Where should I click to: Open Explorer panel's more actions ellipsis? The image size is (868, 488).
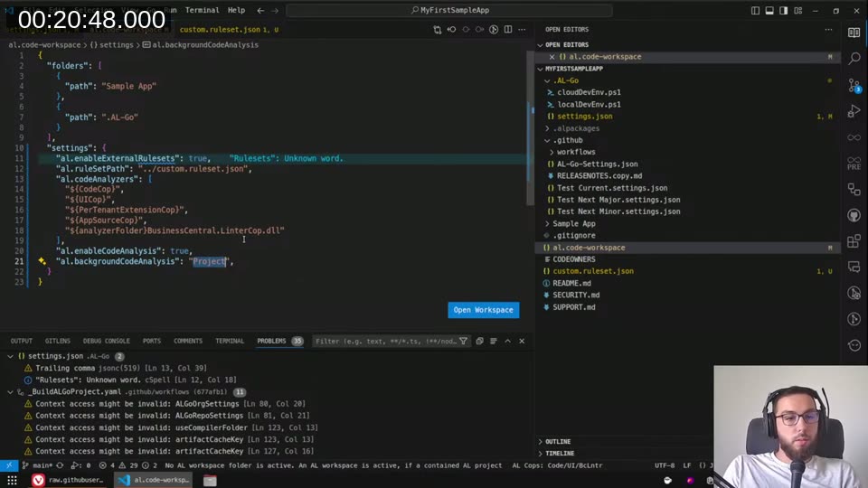[829, 30]
